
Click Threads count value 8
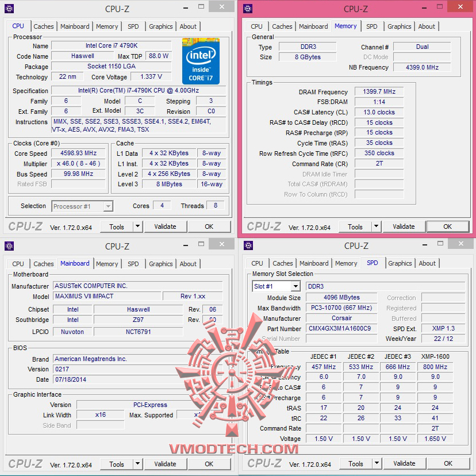216,205
